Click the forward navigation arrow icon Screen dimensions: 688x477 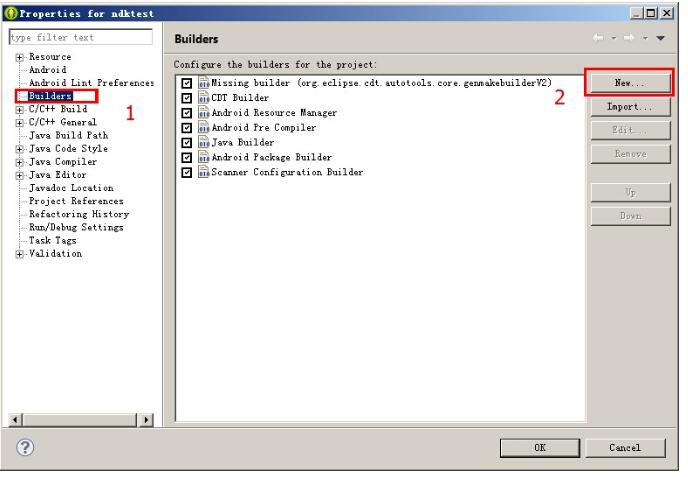[629, 38]
